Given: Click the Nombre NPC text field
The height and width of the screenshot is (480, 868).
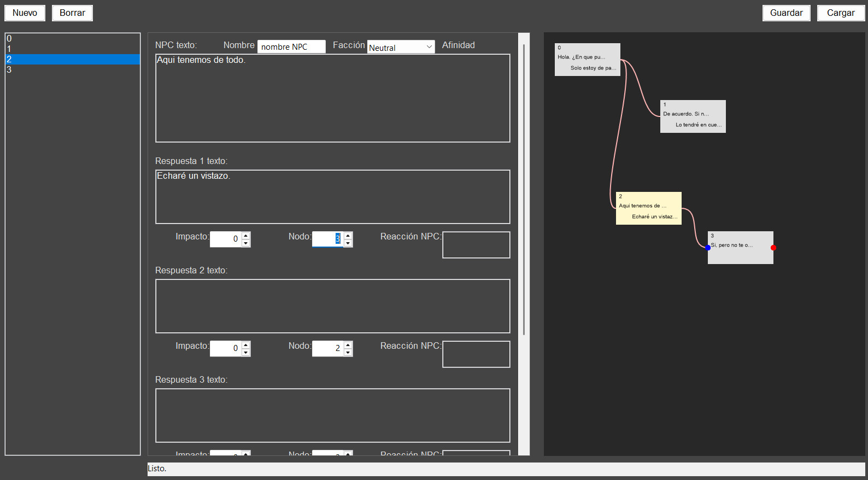Looking at the screenshot, I should click(291, 47).
